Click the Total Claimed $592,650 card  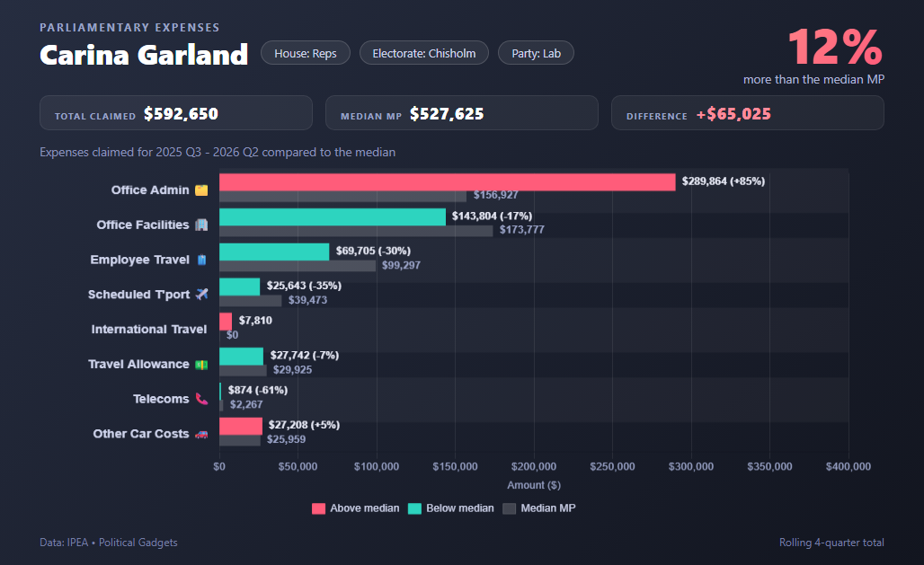pos(175,112)
